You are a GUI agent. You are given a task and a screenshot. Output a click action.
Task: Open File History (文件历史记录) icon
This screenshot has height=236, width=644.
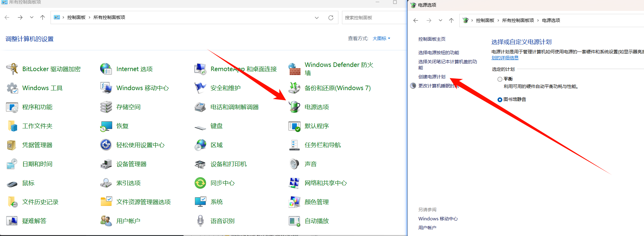[12, 202]
